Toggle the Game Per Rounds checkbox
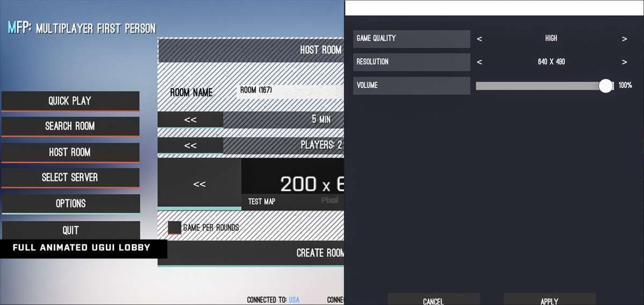The height and width of the screenshot is (305, 644). 174,228
